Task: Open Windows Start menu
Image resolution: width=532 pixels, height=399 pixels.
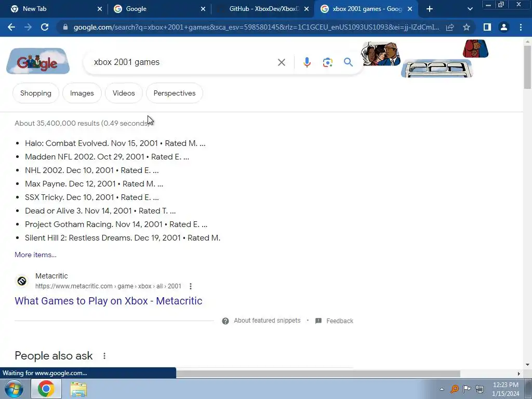Action: click(x=14, y=389)
